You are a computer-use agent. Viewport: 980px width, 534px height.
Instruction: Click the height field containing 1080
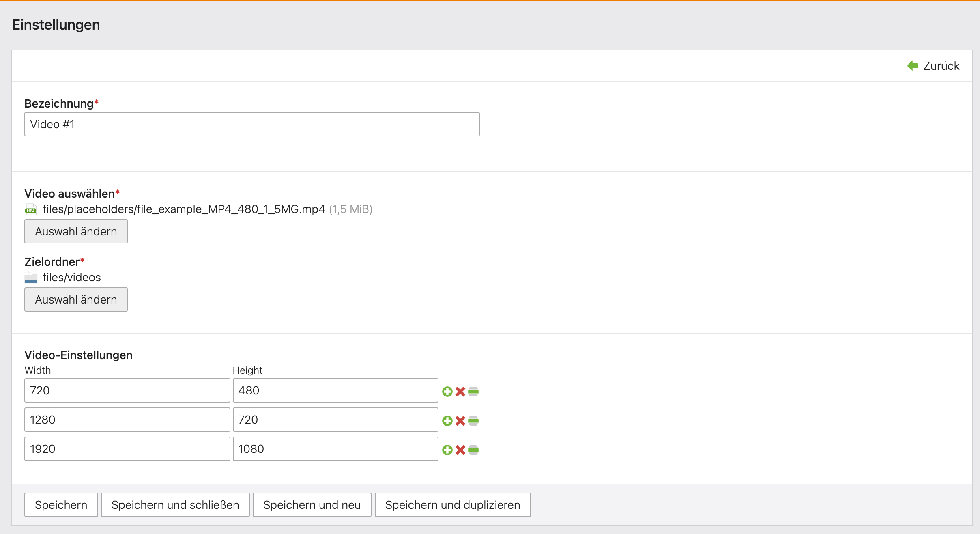[335, 449]
